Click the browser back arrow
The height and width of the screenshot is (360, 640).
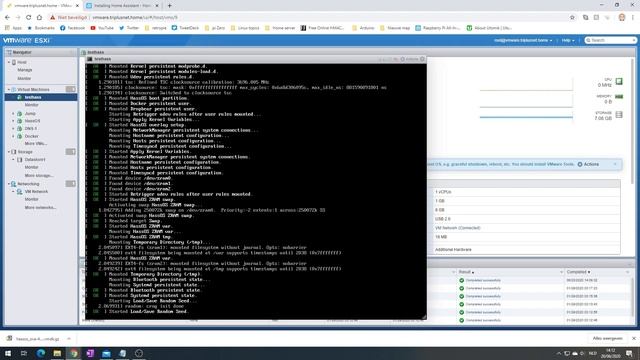click(x=7, y=18)
